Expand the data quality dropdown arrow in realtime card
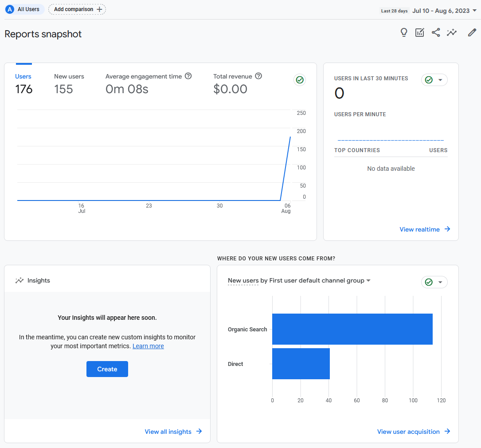Screen dimensions: 481x448 [439, 80]
